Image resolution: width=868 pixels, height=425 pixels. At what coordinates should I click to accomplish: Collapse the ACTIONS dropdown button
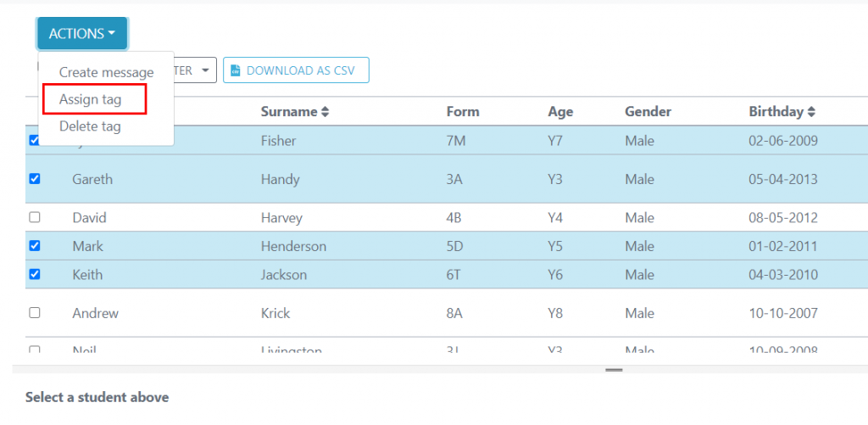click(x=82, y=33)
